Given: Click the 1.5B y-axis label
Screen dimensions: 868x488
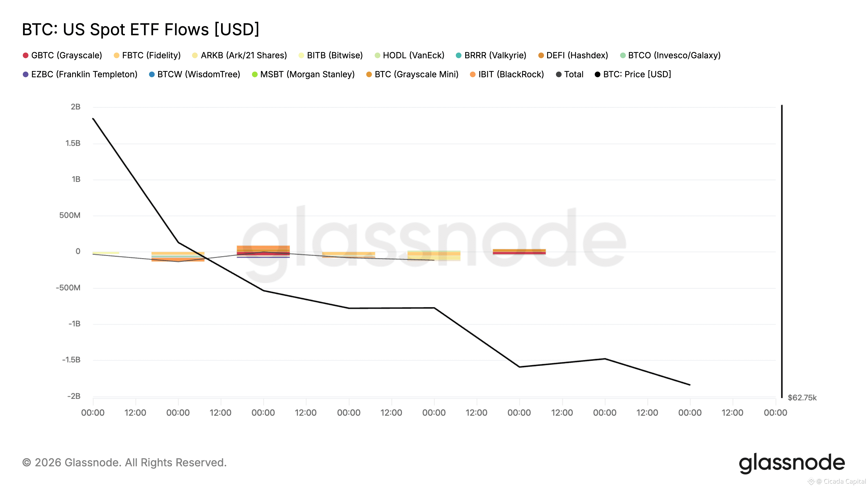Looking at the screenshot, I should [x=73, y=143].
